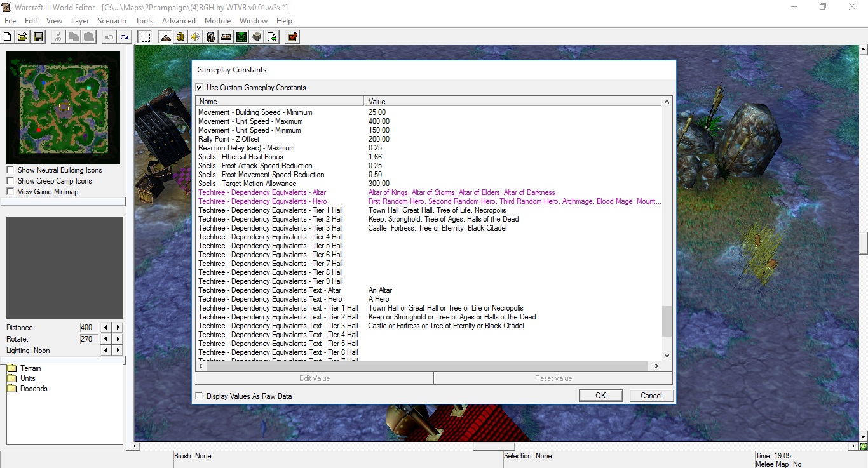Viewport: 868px width, 468px height.
Task: Open the Module menu
Action: [x=217, y=21]
